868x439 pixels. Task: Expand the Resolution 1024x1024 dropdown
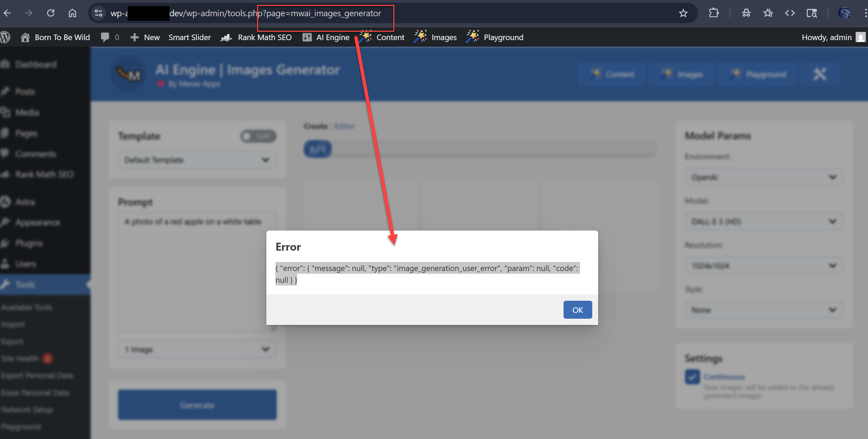tap(764, 266)
